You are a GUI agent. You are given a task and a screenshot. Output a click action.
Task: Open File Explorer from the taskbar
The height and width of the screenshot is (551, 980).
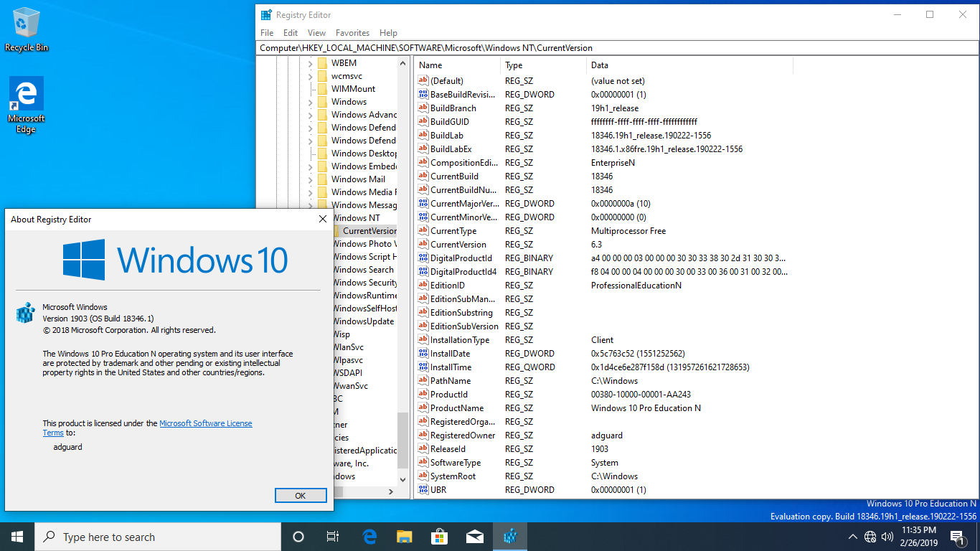pyautogui.click(x=405, y=537)
